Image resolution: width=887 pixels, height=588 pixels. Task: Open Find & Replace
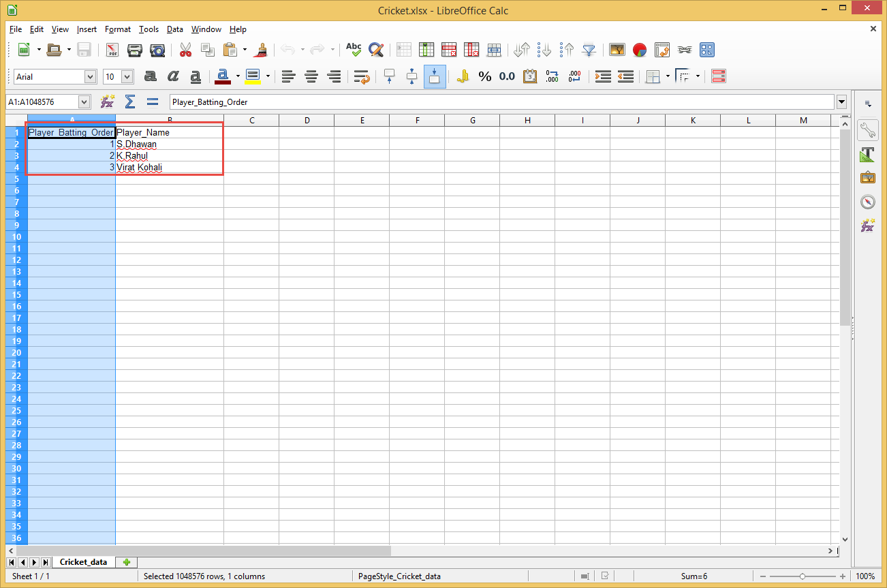point(376,50)
